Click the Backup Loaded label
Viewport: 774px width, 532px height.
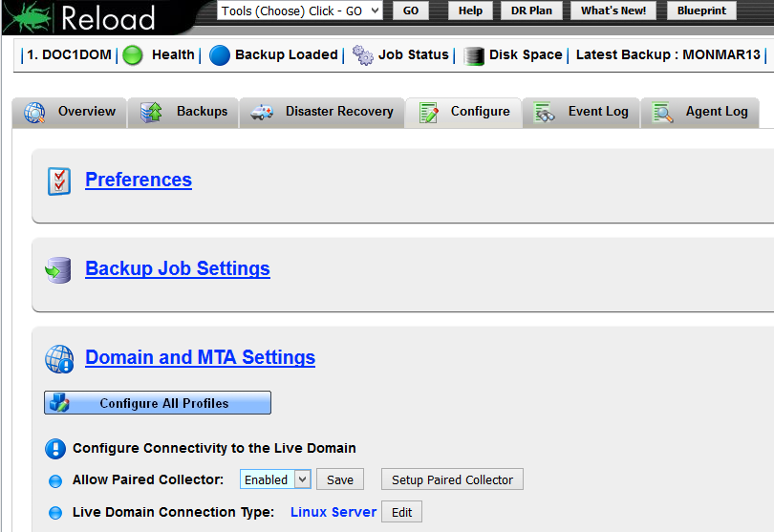pos(287,54)
